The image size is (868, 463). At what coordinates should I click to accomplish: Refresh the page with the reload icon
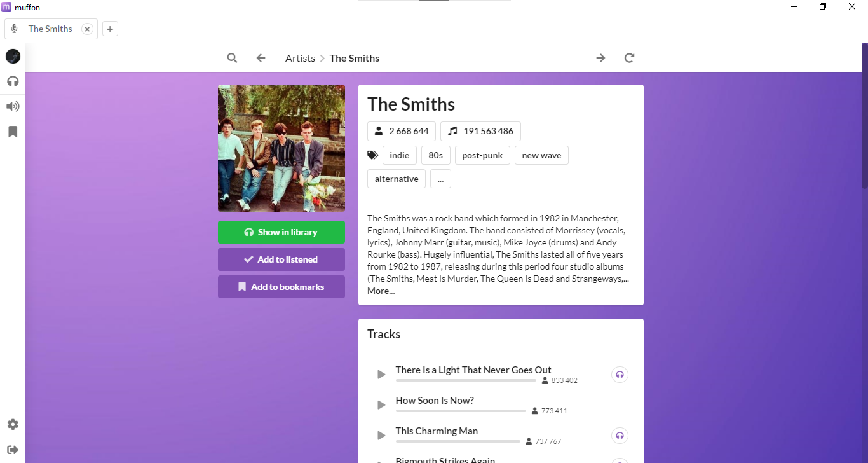click(x=629, y=57)
